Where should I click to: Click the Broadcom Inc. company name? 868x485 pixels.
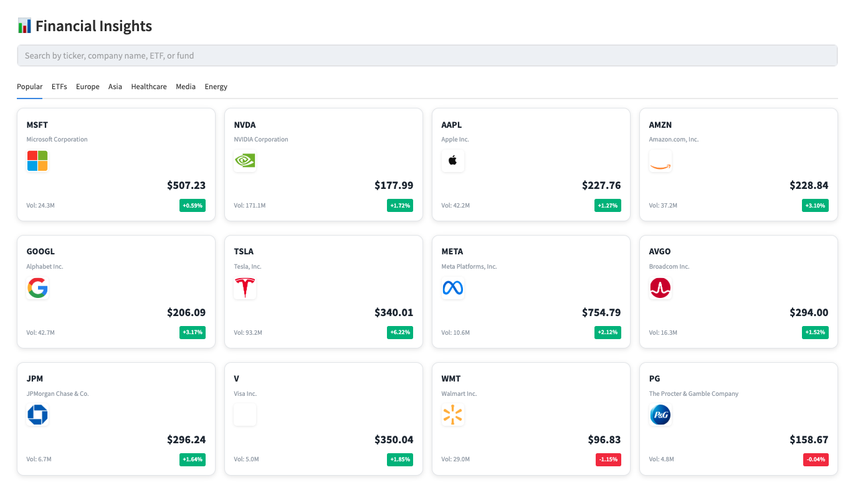tap(669, 267)
